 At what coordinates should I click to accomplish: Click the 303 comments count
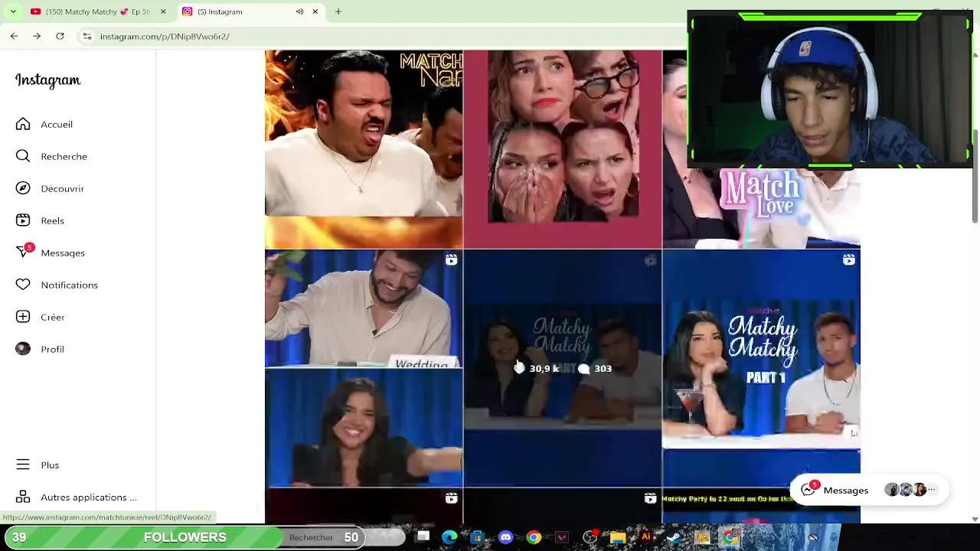[595, 368]
